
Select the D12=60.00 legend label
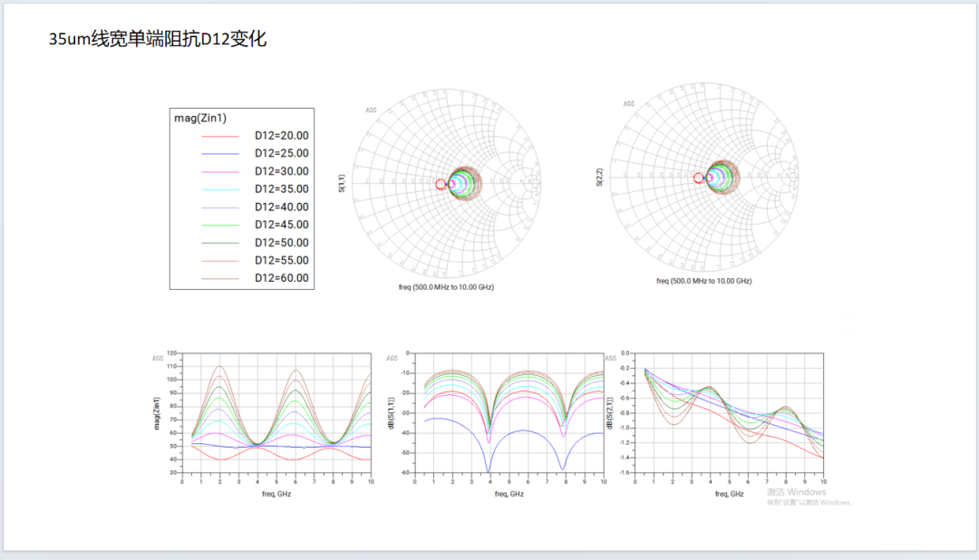[281, 278]
